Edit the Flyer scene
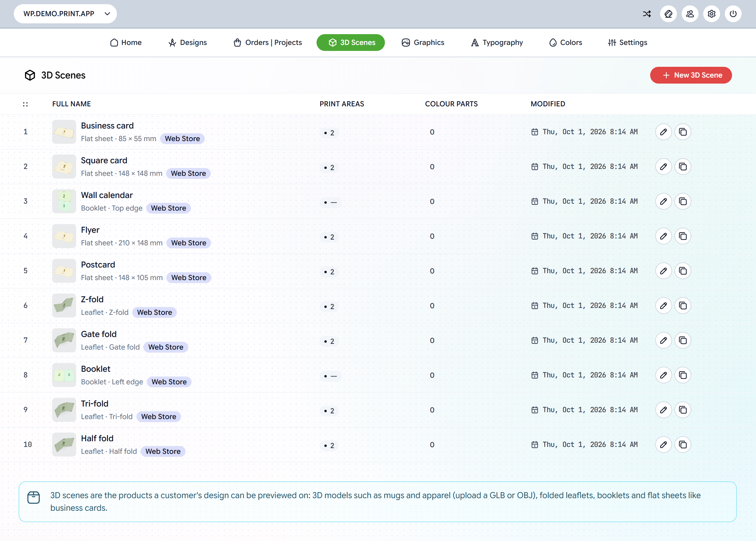The image size is (756, 541). point(663,236)
